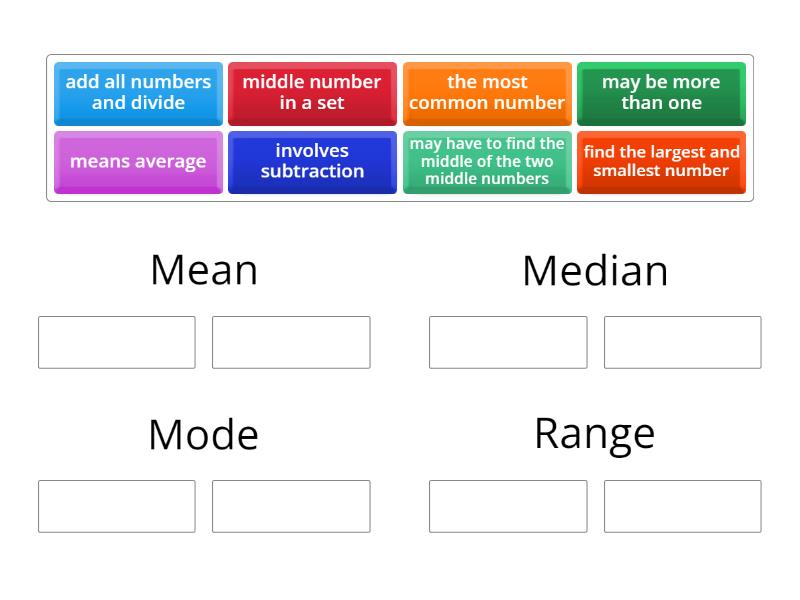800x600 pixels.
Task: Click the Median group heading
Action: pos(595,271)
